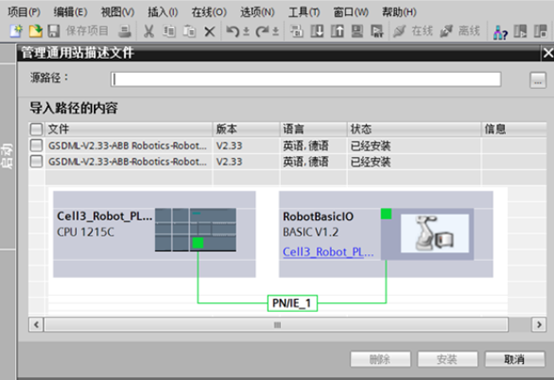Click the Delete X toolbar icon
The width and height of the screenshot is (554, 380).
click(210, 32)
